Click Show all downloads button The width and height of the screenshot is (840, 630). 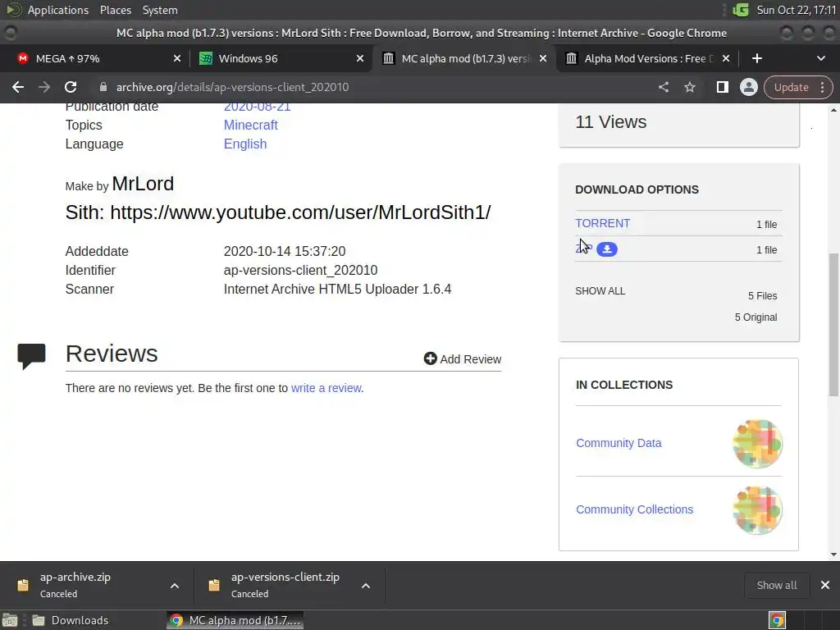point(776,585)
